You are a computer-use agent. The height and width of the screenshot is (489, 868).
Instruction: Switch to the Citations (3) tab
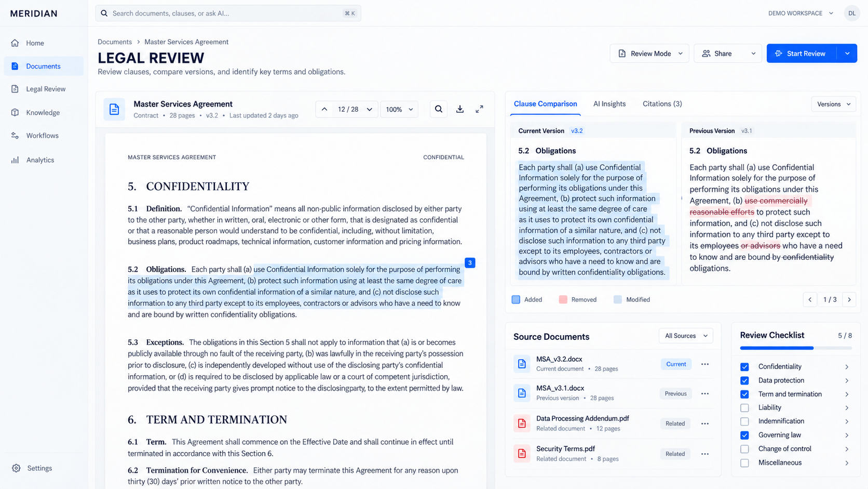[x=662, y=104]
